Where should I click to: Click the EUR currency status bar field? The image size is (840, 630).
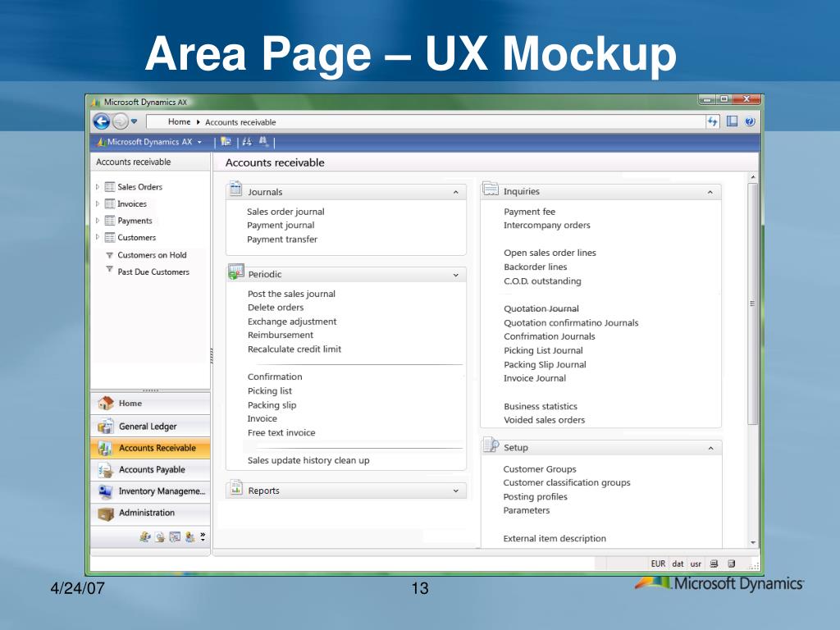pyautogui.click(x=658, y=564)
